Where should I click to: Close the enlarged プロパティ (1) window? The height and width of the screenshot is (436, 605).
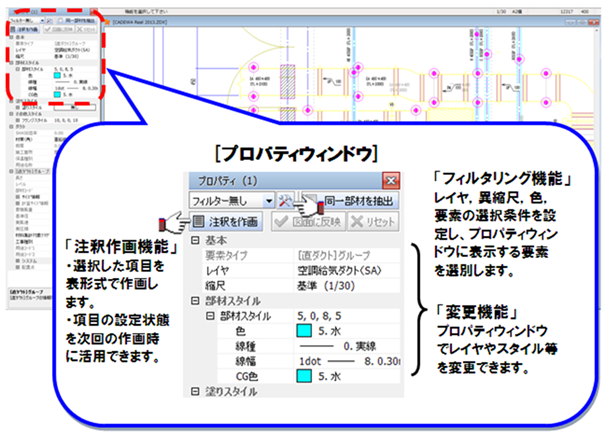391,181
